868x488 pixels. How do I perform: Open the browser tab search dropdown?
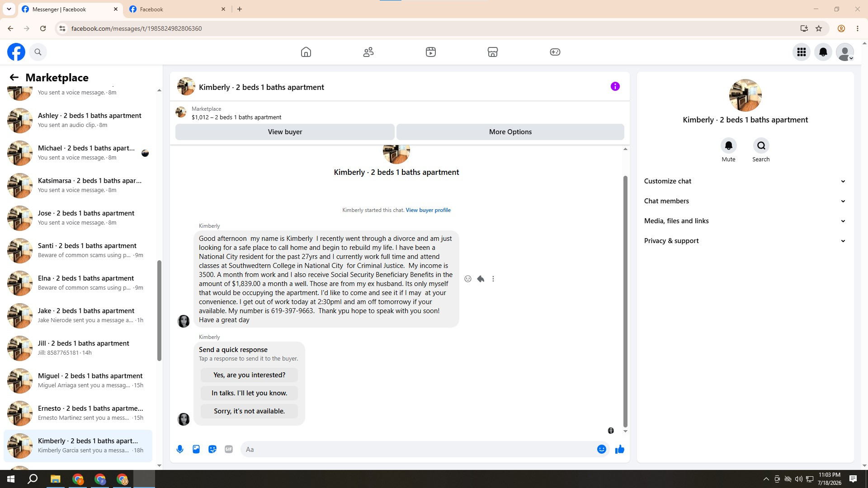tap(9, 9)
